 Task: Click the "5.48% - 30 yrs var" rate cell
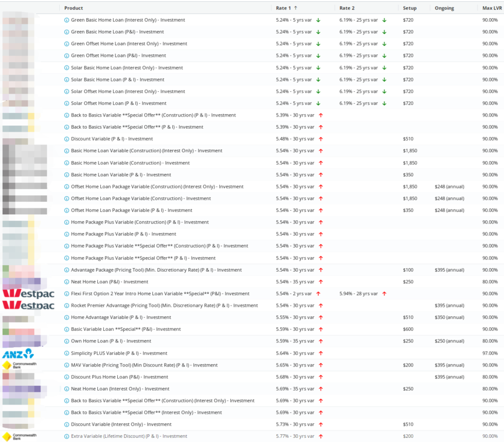[295, 139]
